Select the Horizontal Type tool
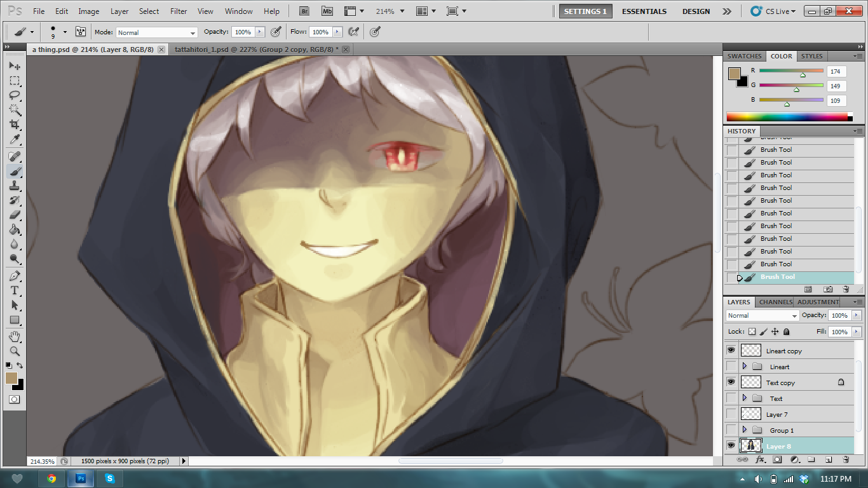This screenshot has height=488, width=868. coord(15,290)
